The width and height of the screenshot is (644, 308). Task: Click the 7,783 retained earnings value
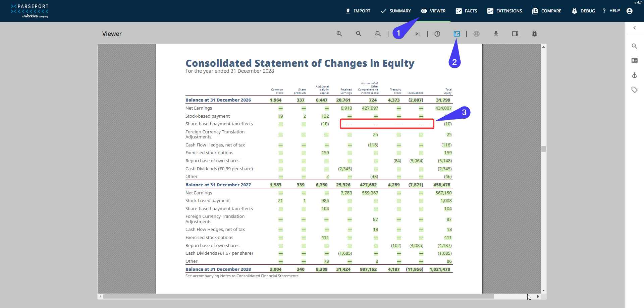pos(346,193)
